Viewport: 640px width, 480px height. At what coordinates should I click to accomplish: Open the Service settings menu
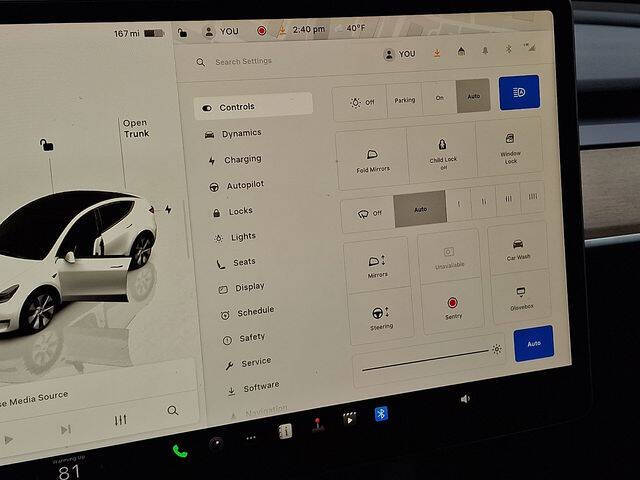(x=248, y=363)
